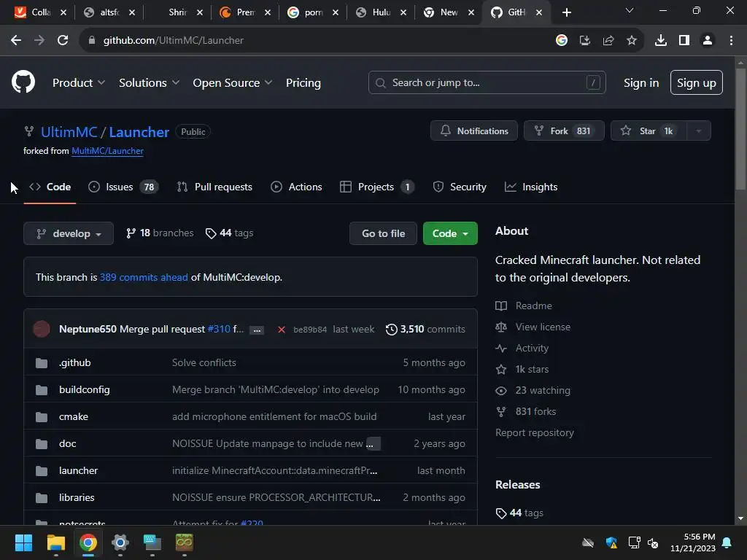Click Neptune650's avatar image
The height and width of the screenshot is (560, 747).
(x=42, y=329)
